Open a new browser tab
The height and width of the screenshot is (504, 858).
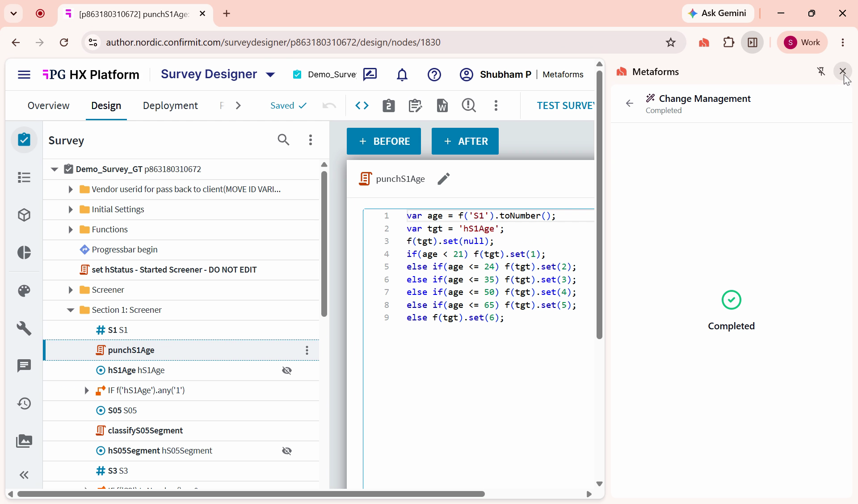pos(227,14)
